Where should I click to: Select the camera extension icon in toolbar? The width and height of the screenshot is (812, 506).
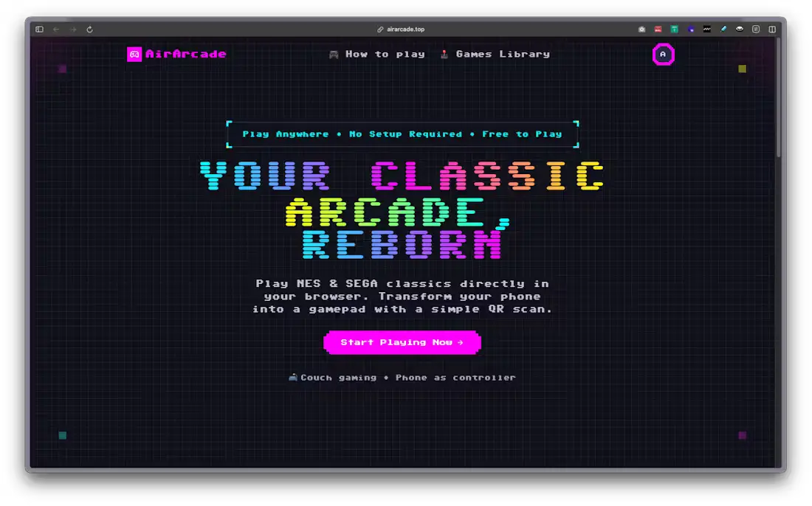[642, 29]
